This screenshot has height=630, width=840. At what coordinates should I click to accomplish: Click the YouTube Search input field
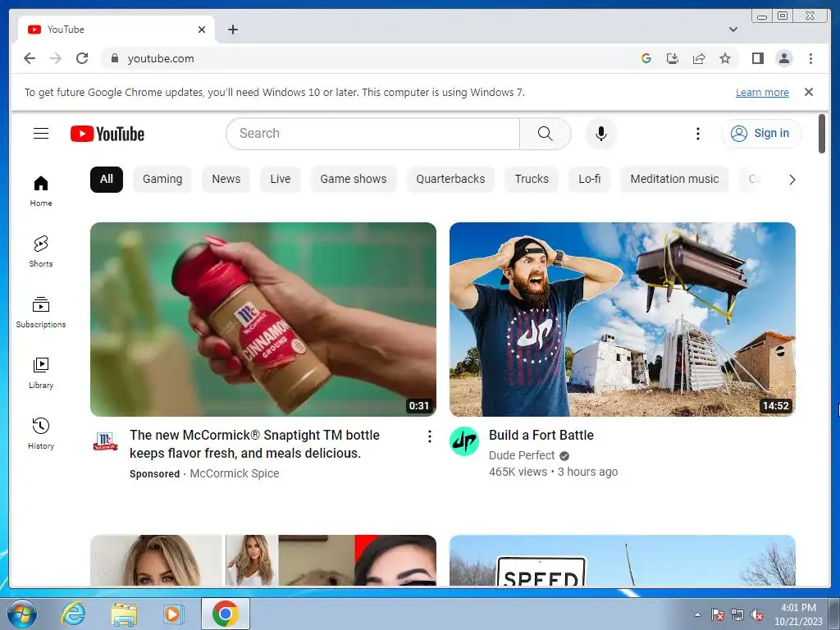coord(373,134)
